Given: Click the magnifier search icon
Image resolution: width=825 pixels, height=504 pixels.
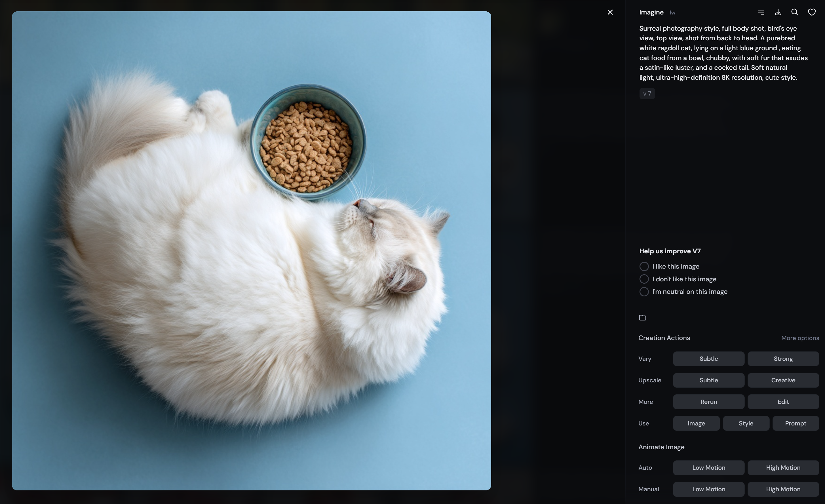Looking at the screenshot, I should pyautogui.click(x=795, y=12).
